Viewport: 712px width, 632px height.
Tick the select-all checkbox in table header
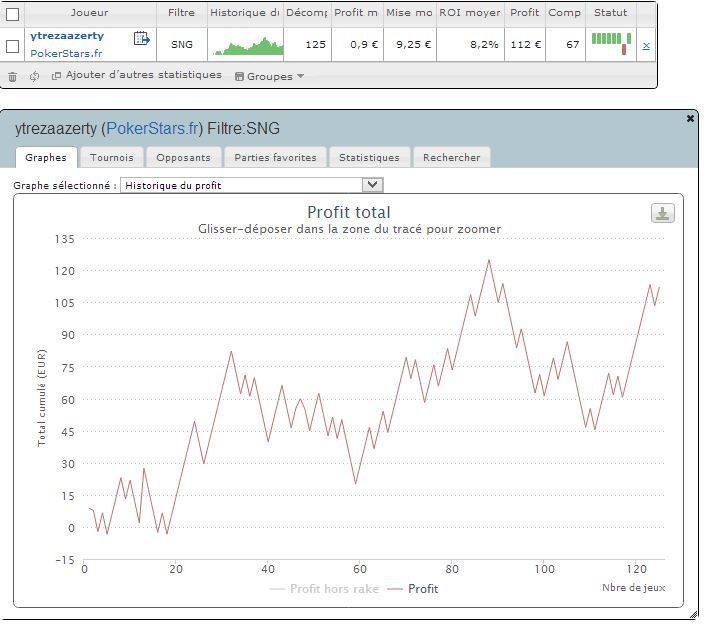13,14
